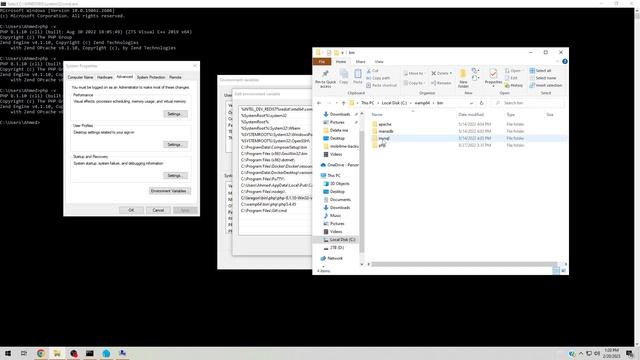The image size is (640, 360).
Task: Click Paste shortcut in the ribbon
Action: point(381,85)
